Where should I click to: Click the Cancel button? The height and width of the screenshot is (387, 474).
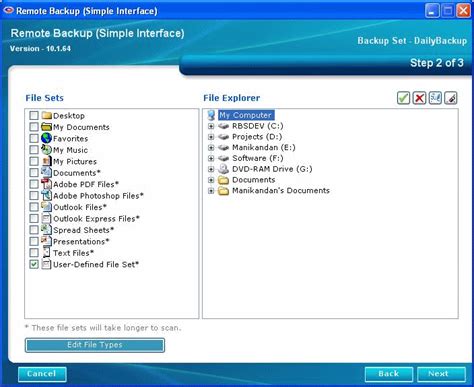tap(42, 374)
